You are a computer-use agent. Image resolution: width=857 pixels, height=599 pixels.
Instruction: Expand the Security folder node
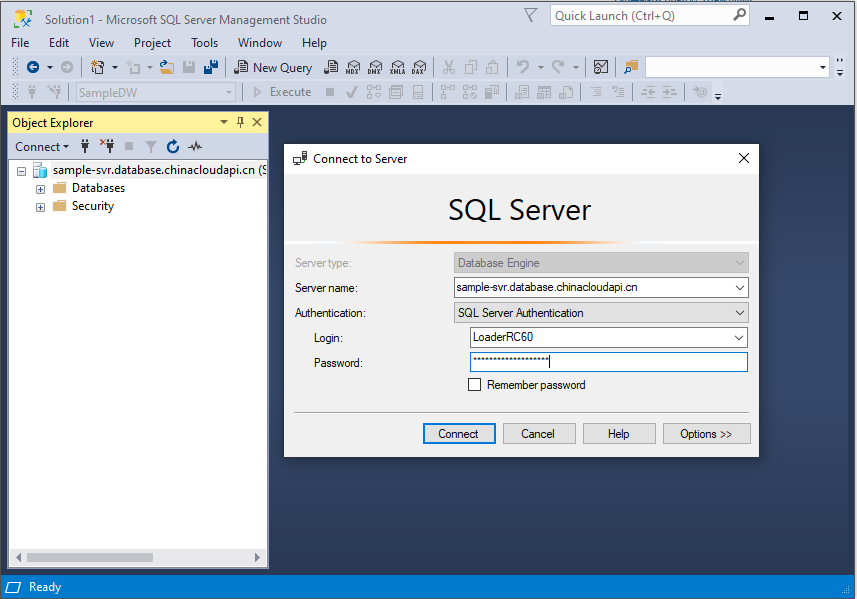41,207
